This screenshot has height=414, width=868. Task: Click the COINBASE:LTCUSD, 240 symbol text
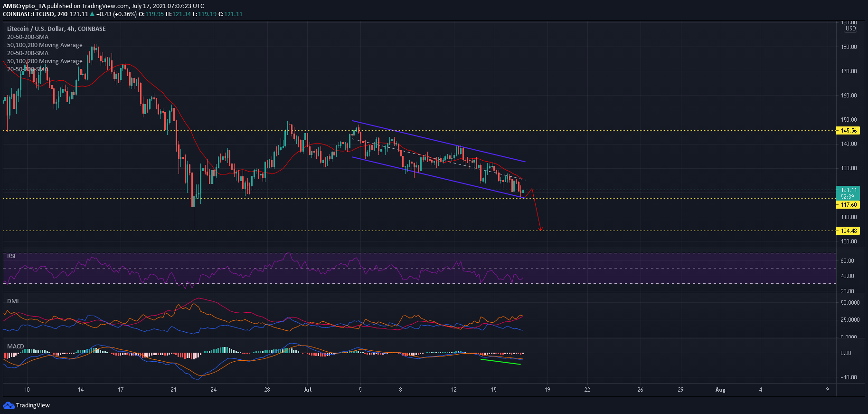tap(35, 14)
